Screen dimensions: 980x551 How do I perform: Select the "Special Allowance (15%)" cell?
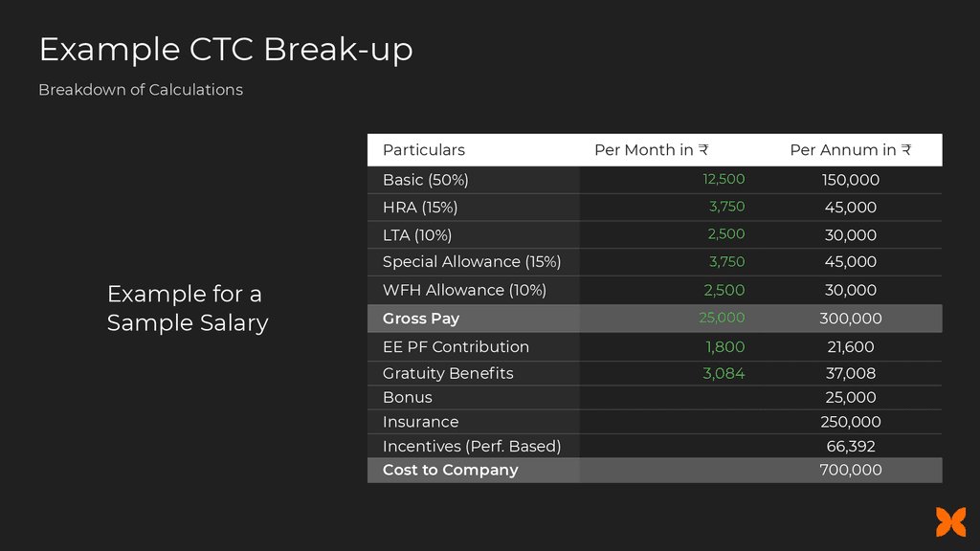pos(472,262)
